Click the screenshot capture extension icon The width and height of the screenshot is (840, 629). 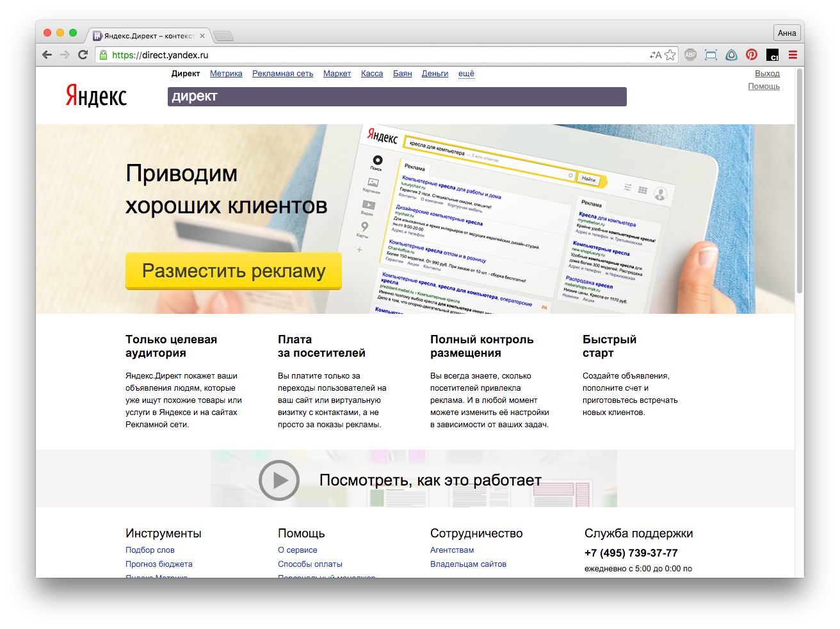pyautogui.click(x=711, y=55)
